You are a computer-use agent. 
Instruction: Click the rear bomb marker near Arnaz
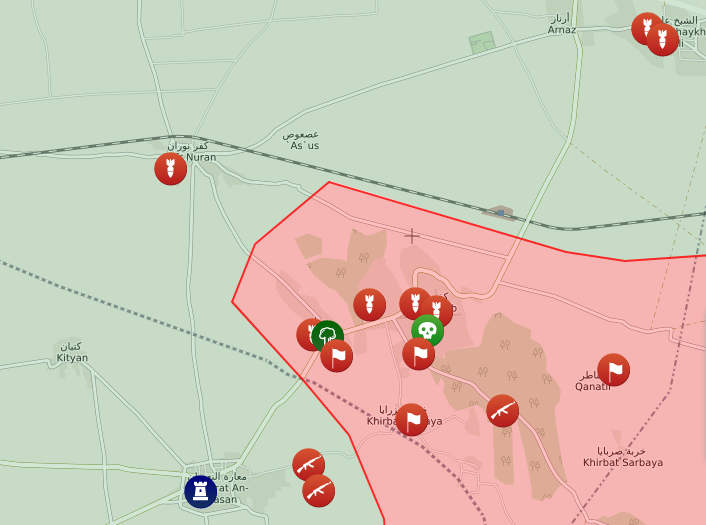647,28
